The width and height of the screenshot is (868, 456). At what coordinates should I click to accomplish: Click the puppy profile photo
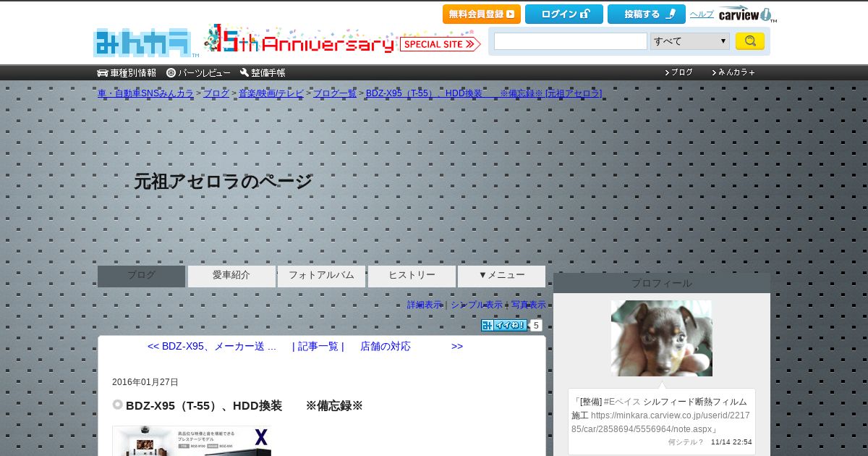662,338
